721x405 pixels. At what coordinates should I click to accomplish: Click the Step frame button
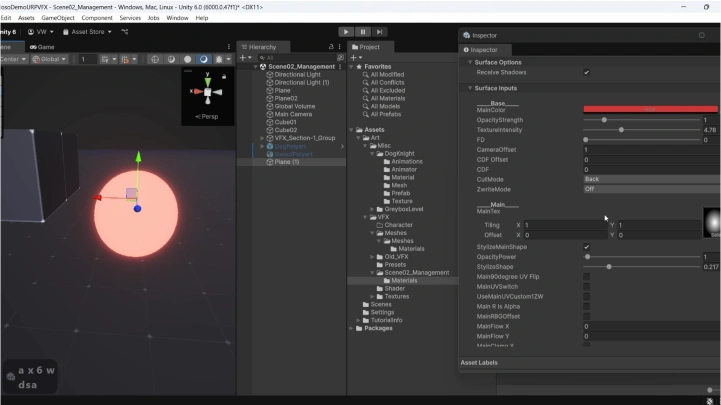pos(379,32)
